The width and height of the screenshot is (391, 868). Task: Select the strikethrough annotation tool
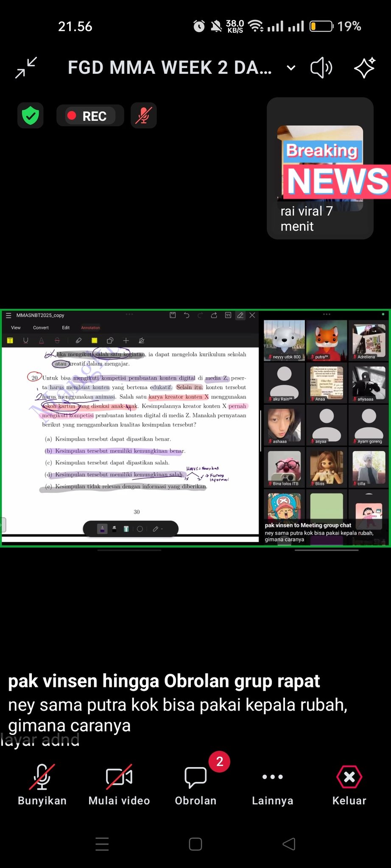coord(57,340)
